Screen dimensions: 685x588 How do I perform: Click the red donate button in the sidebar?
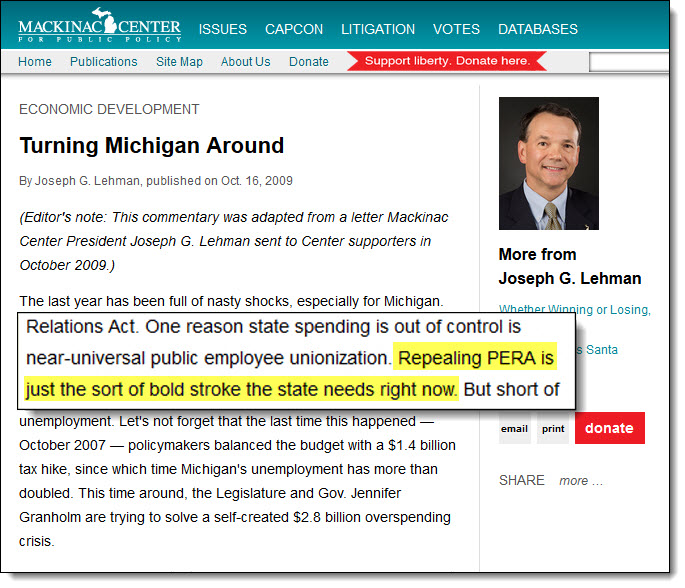point(609,428)
